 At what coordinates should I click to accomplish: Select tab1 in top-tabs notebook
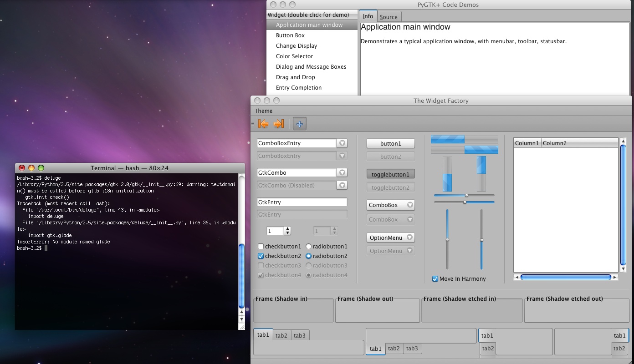click(263, 334)
